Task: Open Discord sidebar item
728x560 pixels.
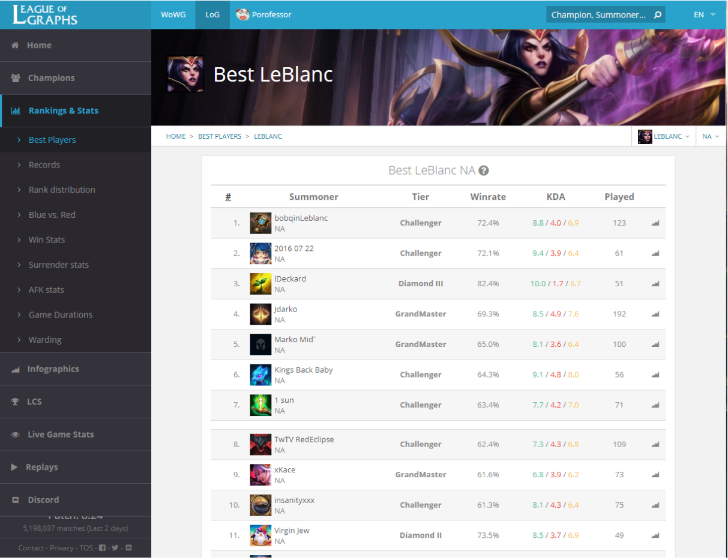Action: 76,499
